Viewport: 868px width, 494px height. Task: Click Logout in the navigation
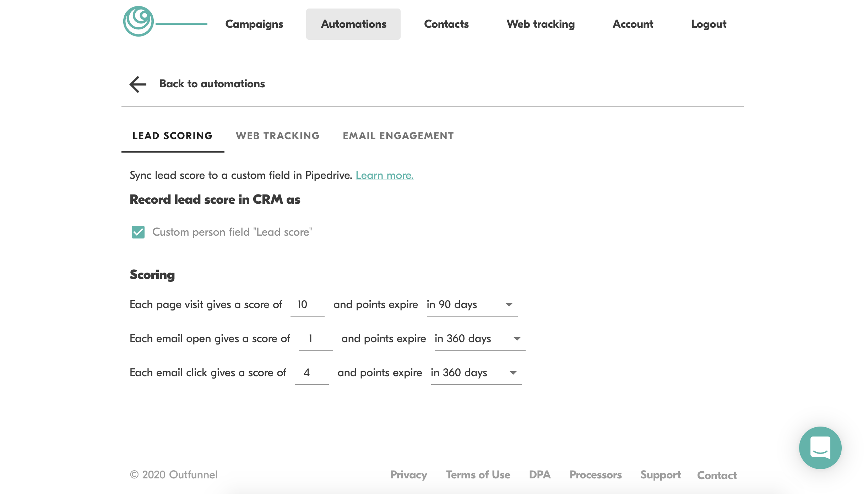tap(709, 24)
